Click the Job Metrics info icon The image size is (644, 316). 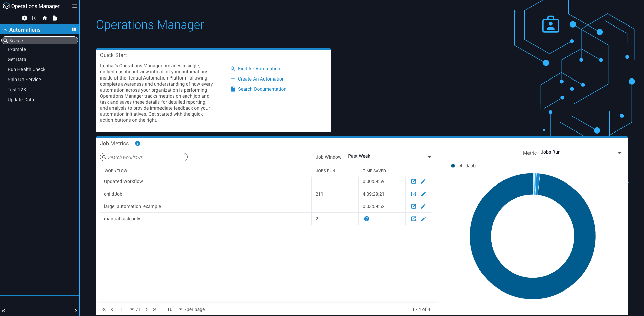pos(138,143)
